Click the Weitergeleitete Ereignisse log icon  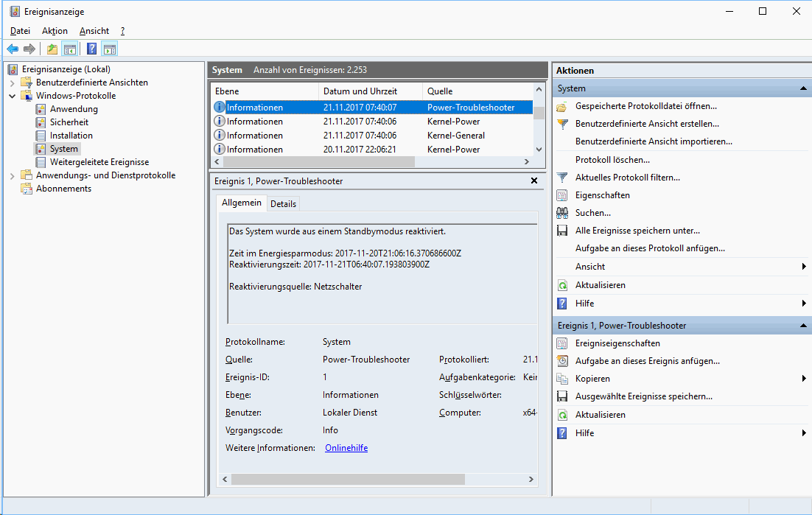point(41,163)
